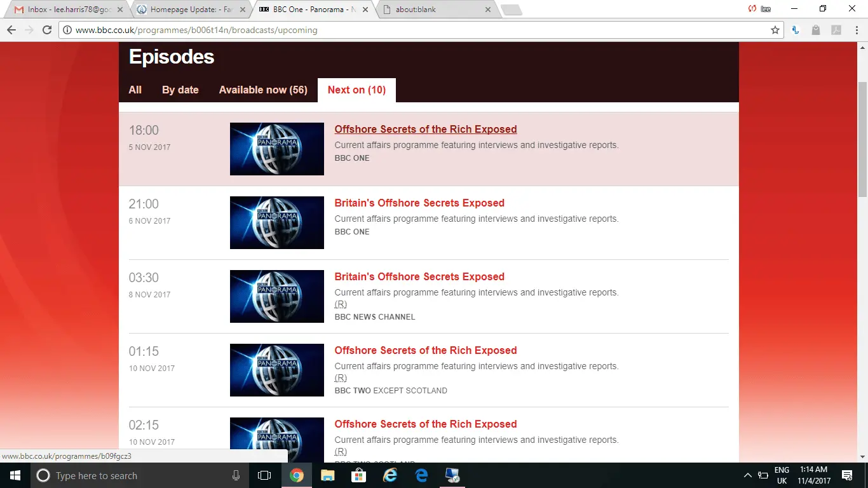Open Britain's Offshore Secrets Exposed at 21:00
Screen dimensions: 868x488
pyautogui.click(x=419, y=203)
